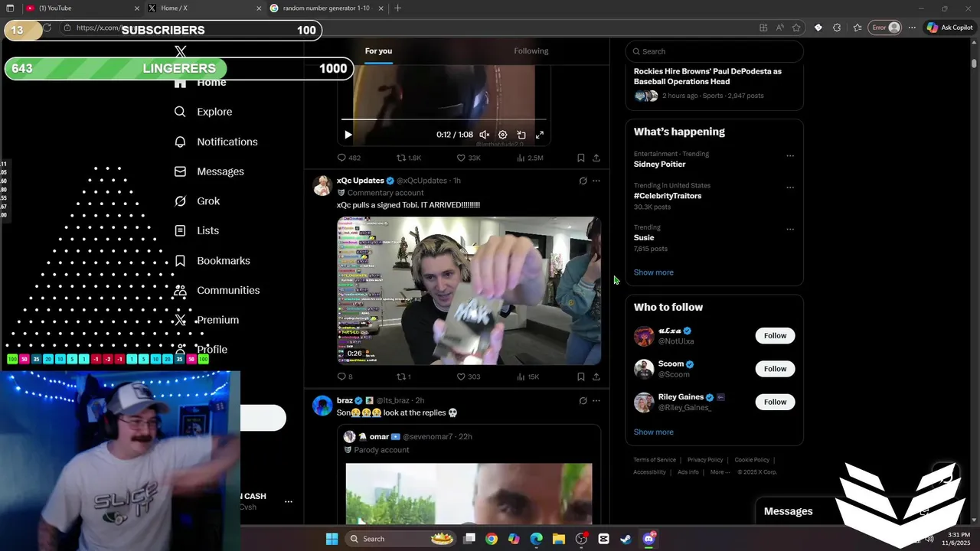The width and height of the screenshot is (980, 551).
Task: Ask Grok about the braz post
Action: pyautogui.click(x=583, y=400)
